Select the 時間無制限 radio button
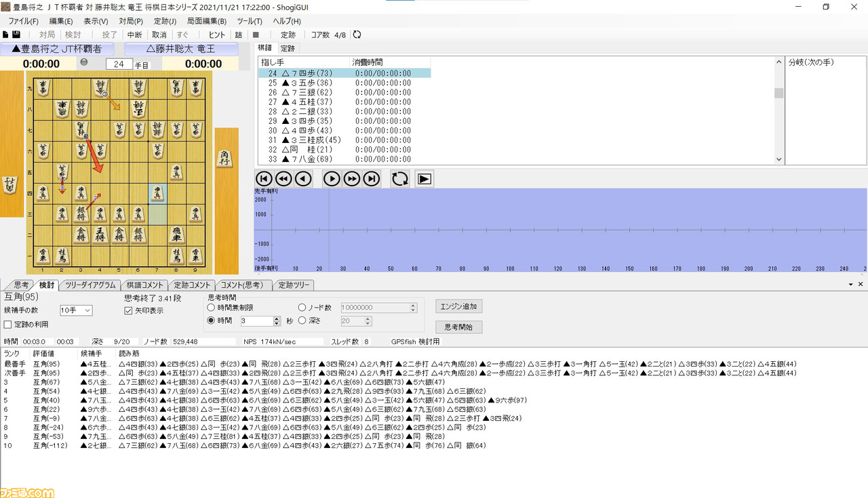Screen dimensions: 868x498 pos(211,308)
